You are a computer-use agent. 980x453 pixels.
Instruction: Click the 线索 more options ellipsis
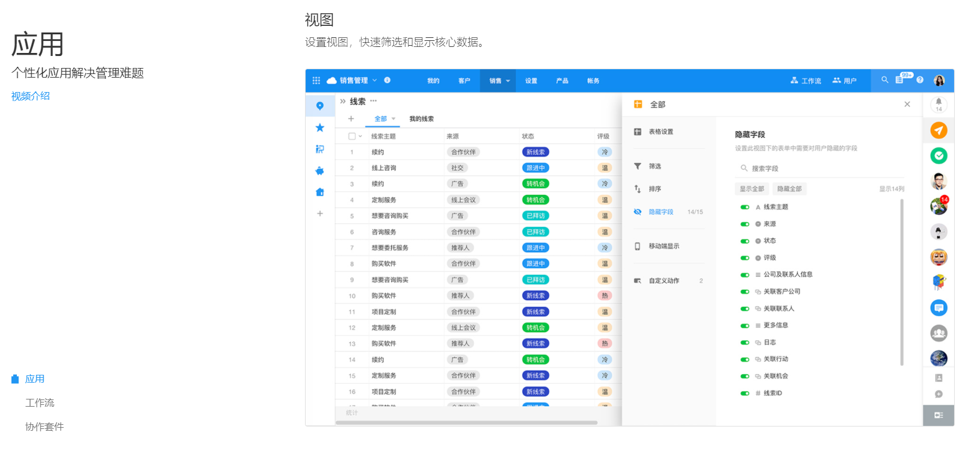[x=374, y=101]
